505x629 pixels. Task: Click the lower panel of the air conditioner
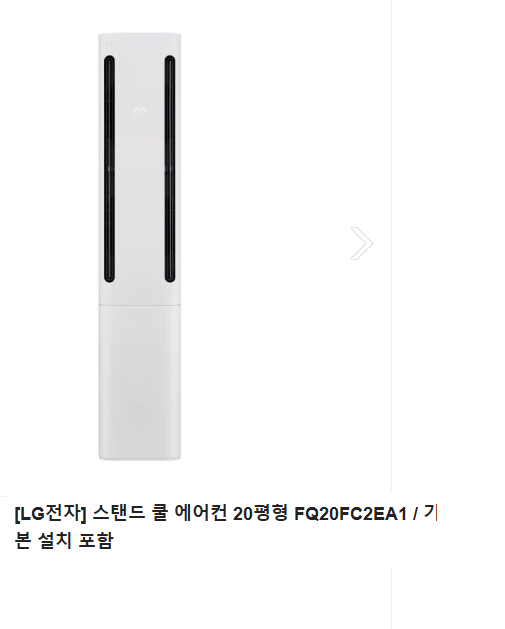pos(140,381)
